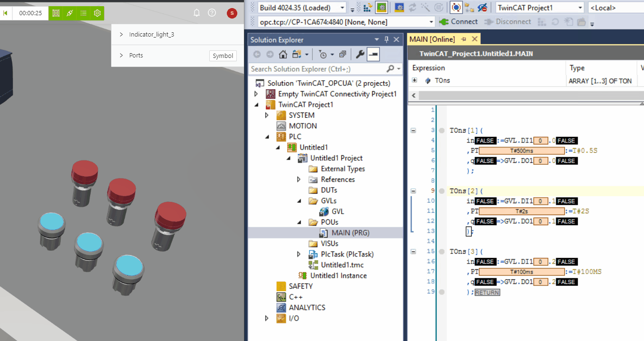Click Pending Changes Filter clock icon

click(323, 54)
